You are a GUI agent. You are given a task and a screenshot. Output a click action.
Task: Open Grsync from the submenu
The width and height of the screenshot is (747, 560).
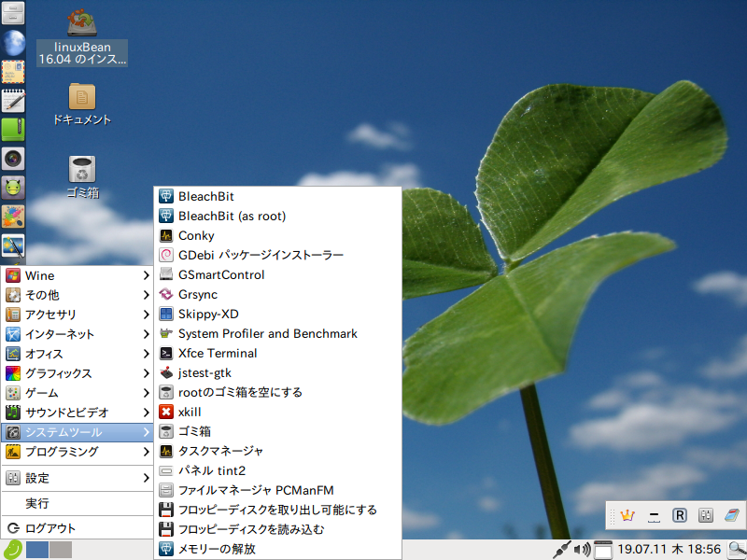point(277,294)
